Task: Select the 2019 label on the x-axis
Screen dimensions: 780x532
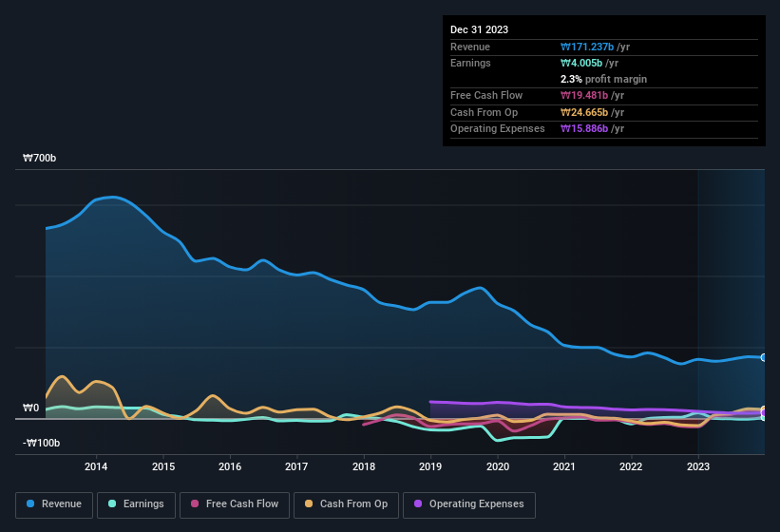Action: pos(429,465)
